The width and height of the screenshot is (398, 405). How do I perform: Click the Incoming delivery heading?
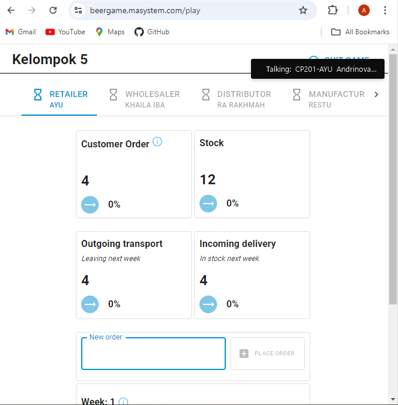(238, 244)
